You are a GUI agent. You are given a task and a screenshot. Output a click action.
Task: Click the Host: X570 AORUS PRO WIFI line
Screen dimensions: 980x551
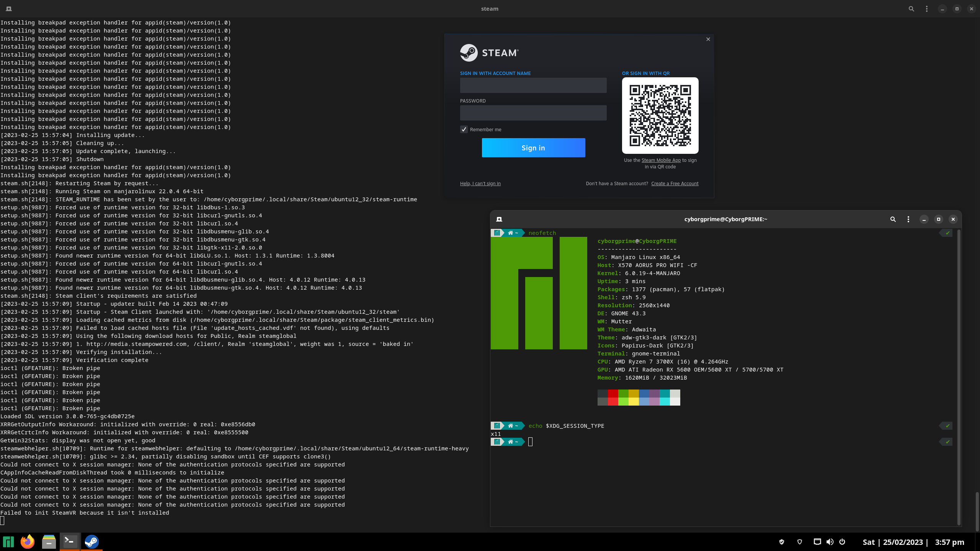(x=647, y=265)
